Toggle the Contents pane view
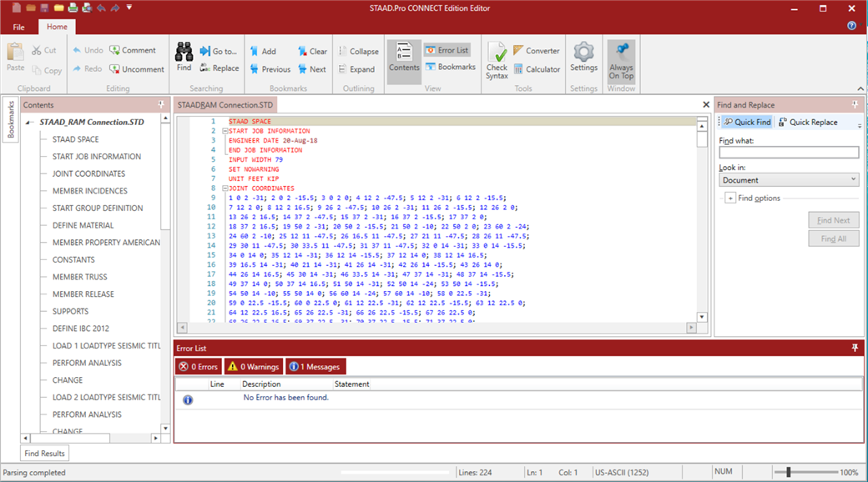This screenshot has width=868, height=482. 404,61
